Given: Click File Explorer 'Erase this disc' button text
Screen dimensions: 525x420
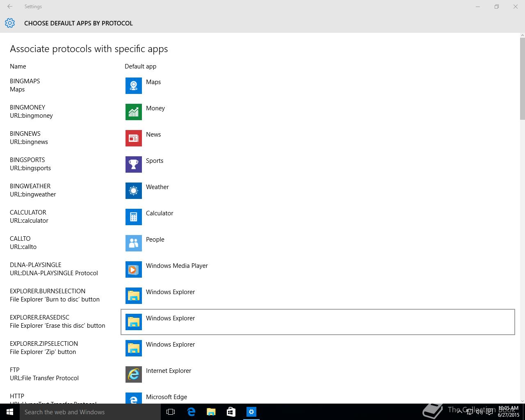Looking at the screenshot, I should [57, 326].
